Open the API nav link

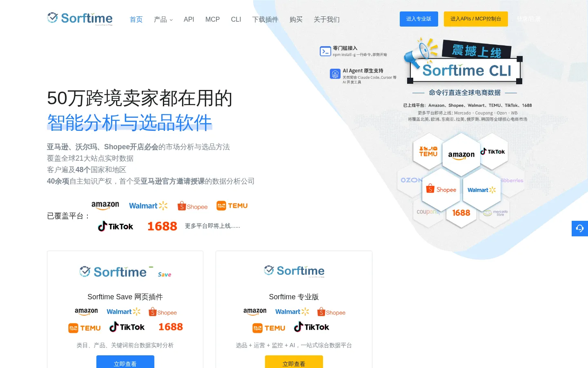[x=189, y=19]
